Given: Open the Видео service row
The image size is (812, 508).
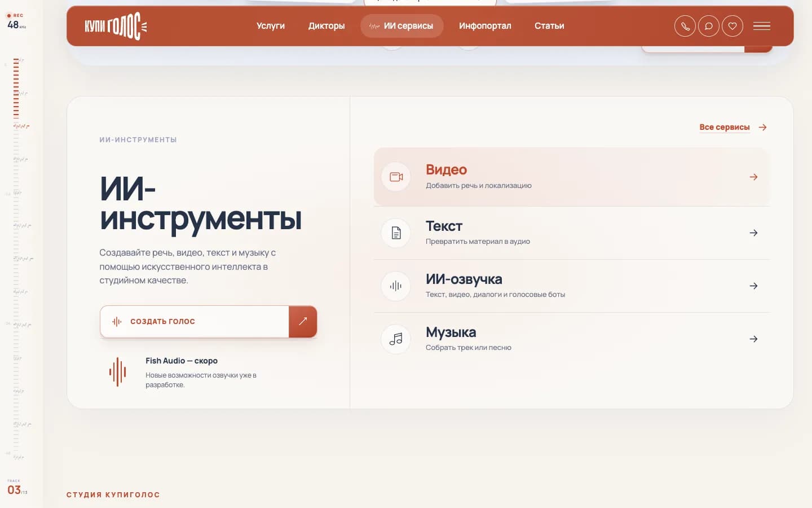Looking at the screenshot, I should [x=571, y=177].
